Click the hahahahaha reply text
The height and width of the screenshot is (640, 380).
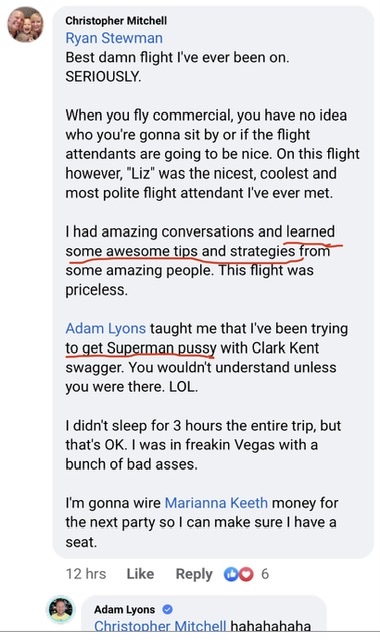pyautogui.click(x=271, y=626)
